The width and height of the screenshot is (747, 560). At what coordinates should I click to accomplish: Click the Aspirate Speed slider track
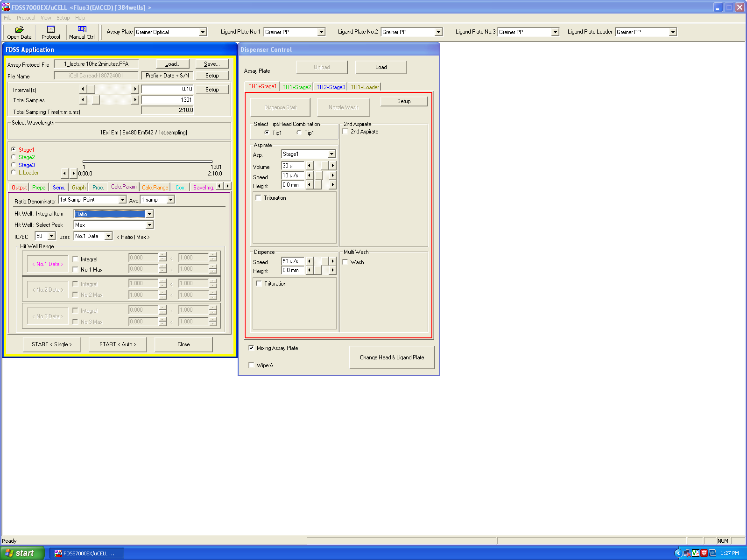click(x=325, y=175)
